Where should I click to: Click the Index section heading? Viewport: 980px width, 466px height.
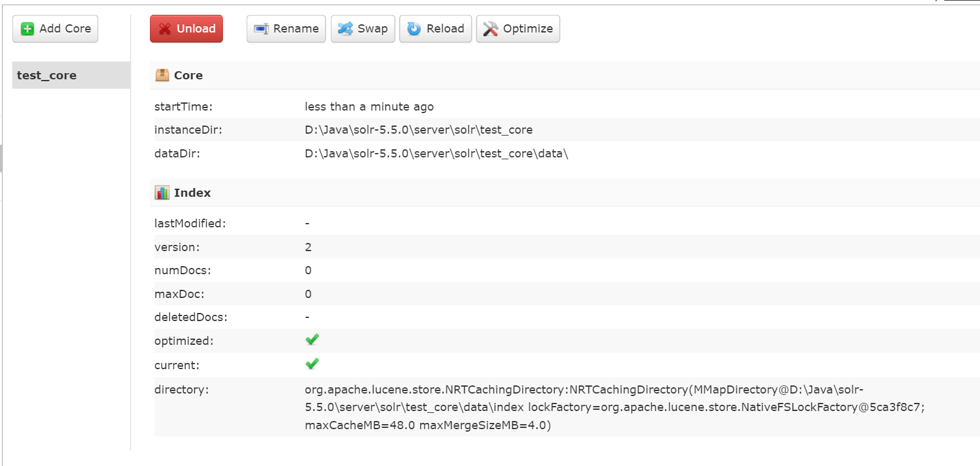click(192, 192)
